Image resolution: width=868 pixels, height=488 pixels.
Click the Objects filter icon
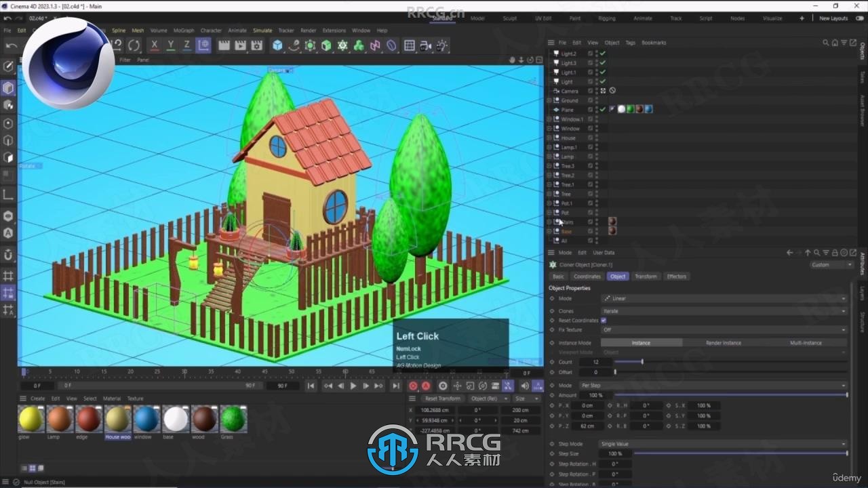pyautogui.click(x=844, y=43)
